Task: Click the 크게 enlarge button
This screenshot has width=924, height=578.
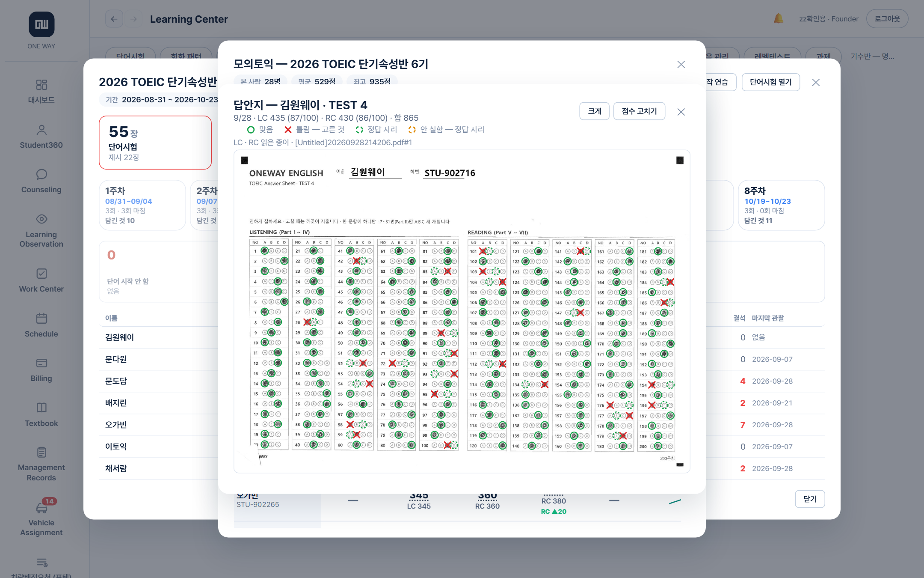Action: [594, 111]
